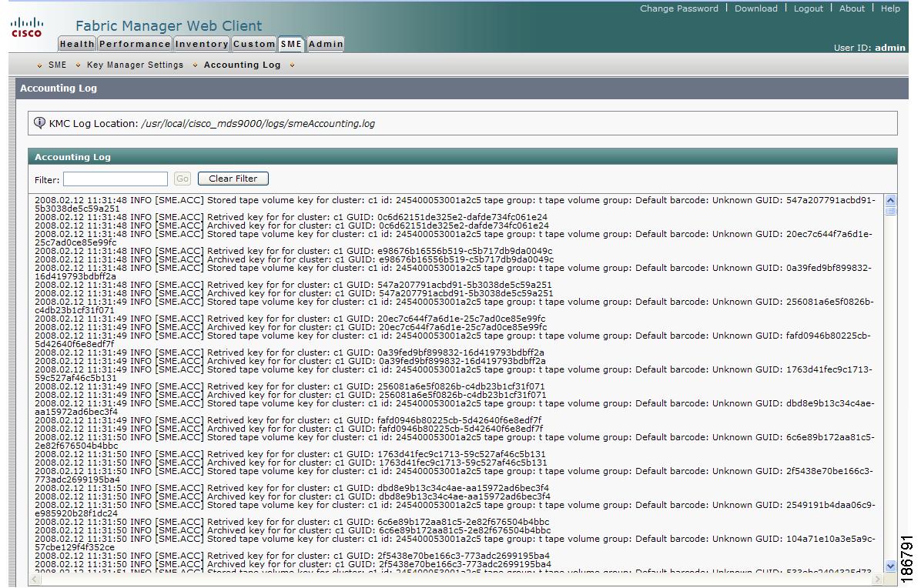This screenshot has height=588, width=921.
Task: Open the Performance tab
Action: tap(135, 44)
